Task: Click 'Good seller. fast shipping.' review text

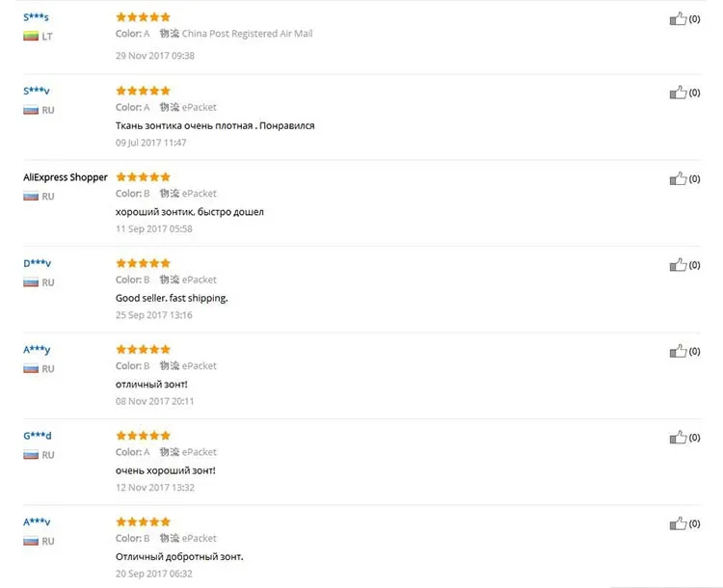Action: 172,298
